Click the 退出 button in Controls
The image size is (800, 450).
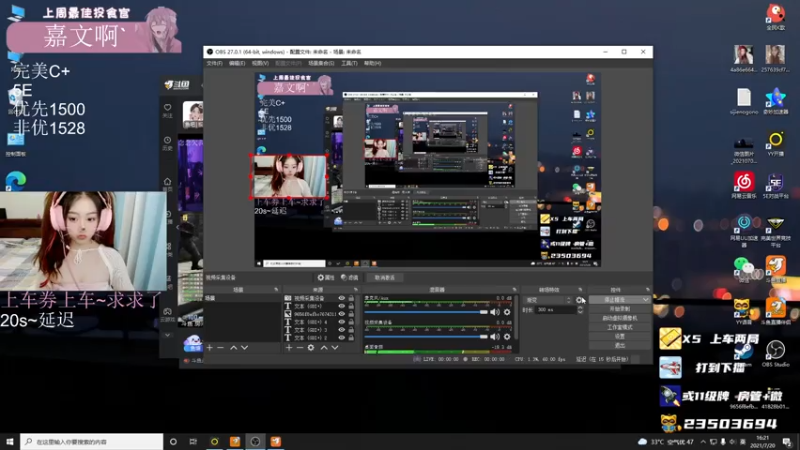619,345
